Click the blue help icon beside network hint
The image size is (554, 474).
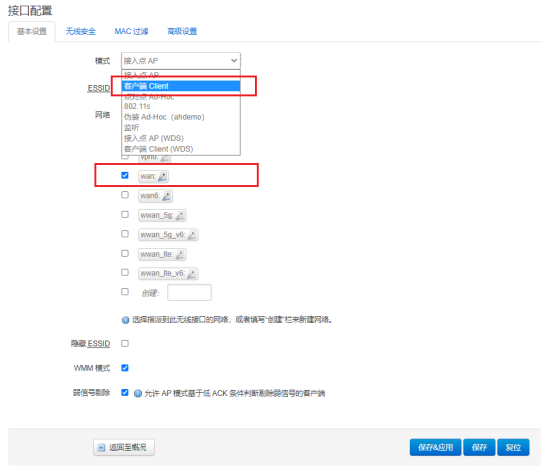point(125,320)
